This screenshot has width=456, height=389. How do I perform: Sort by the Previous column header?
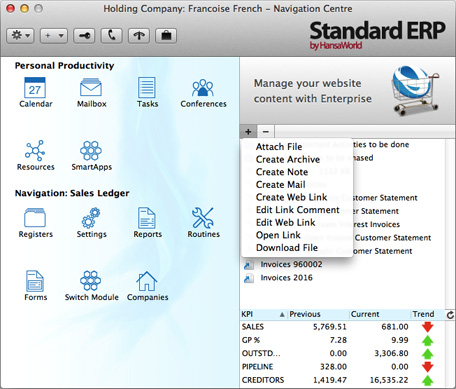pos(318,314)
